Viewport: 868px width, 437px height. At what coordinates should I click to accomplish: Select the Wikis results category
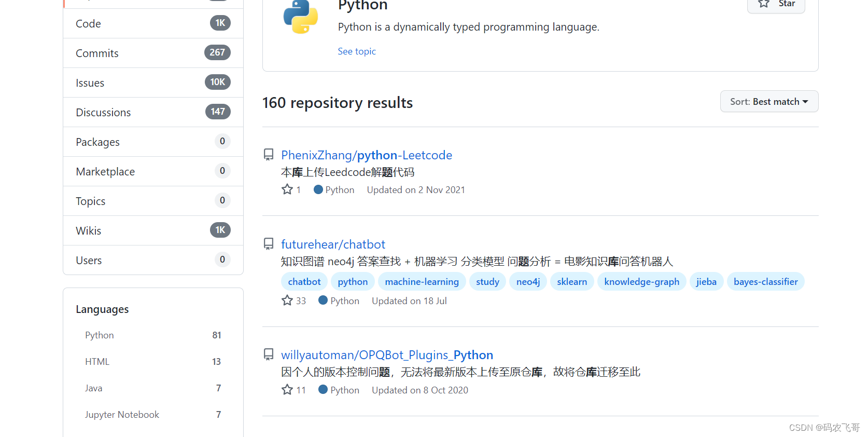tap(153, 230)
